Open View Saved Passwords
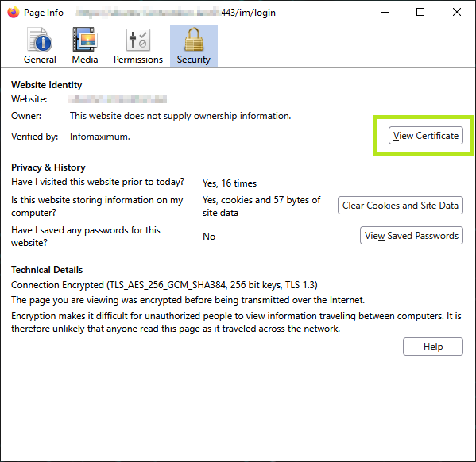 [412, 236]
